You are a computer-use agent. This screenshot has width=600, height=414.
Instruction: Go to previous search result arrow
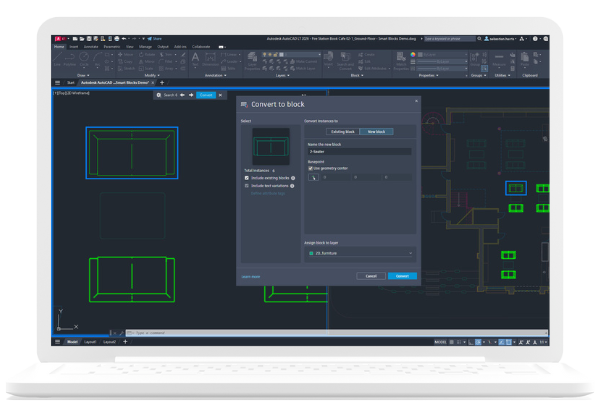182,95
